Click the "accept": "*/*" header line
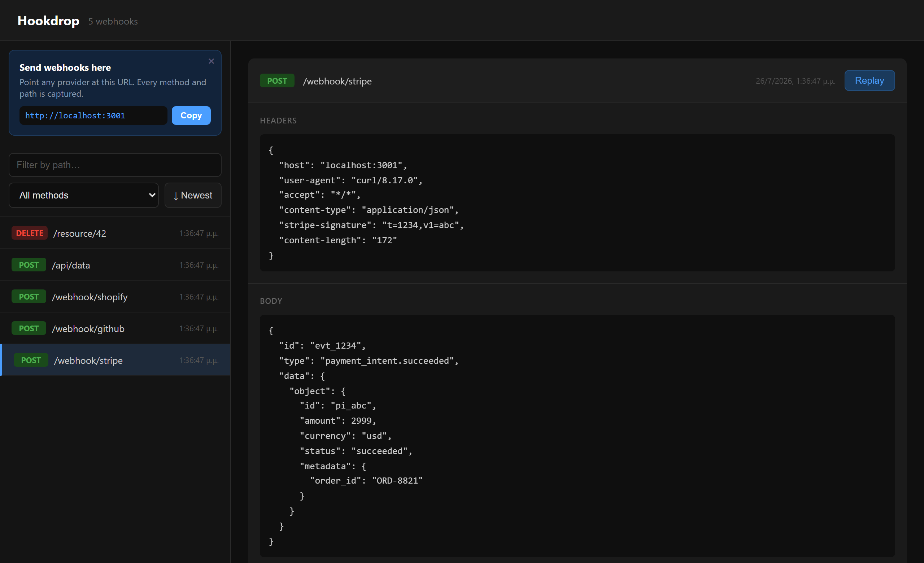Screen dimensions: 924x563 pyautogui.click(x=319, y=195)
